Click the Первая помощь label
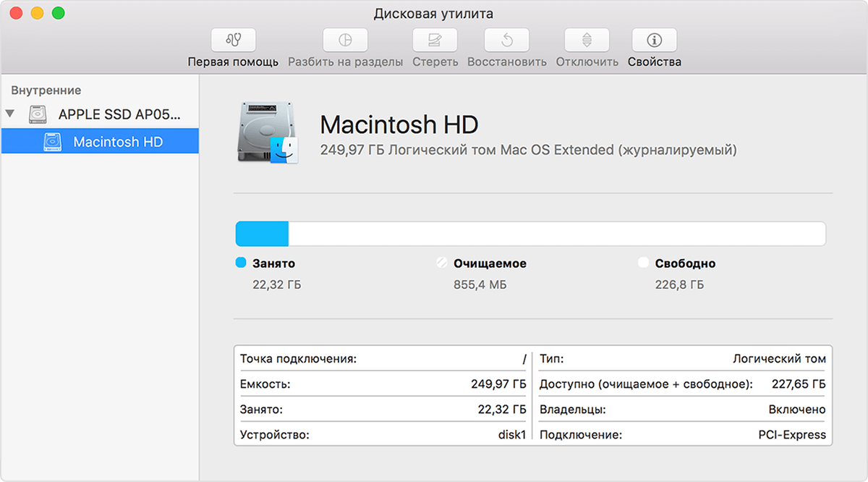The height and width of the screenshot is (482, 868). pyautogui.click(x=233, y=62)
